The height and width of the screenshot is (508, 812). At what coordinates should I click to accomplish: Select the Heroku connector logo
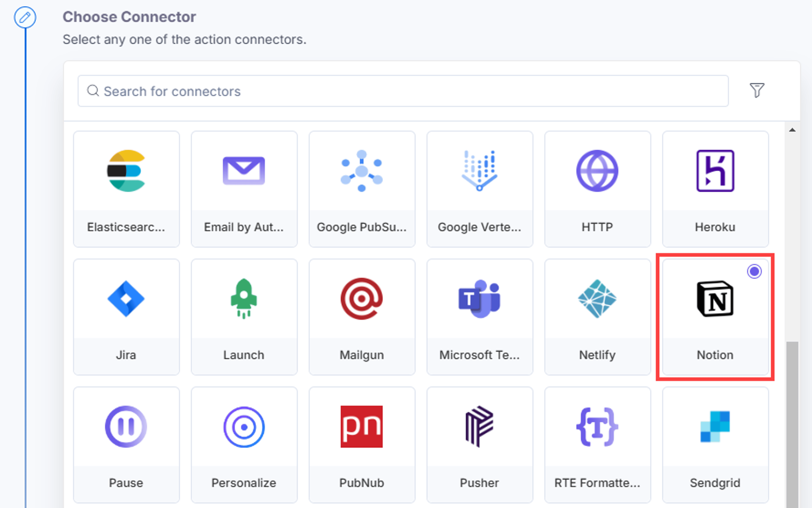click(715, 171)
